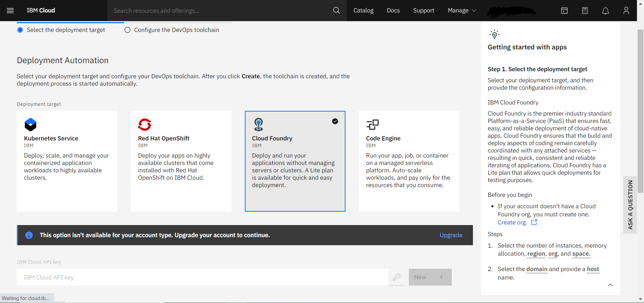Choose the Code Engine deployment card
Image resolution: width=644 pixels, height=303 pixels.
point(409,161)
